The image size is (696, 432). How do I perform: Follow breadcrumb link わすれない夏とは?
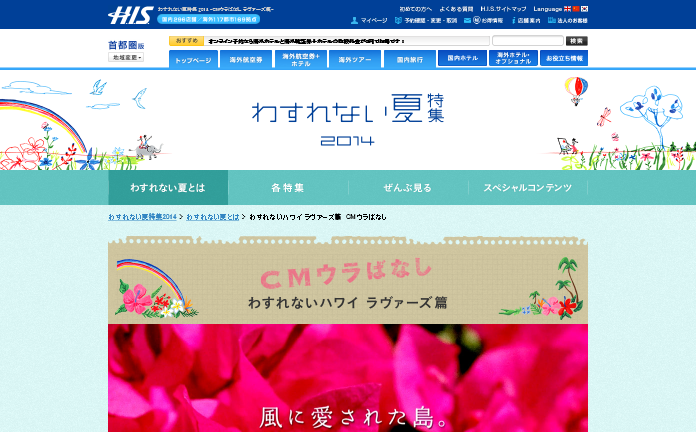point(213,217)
